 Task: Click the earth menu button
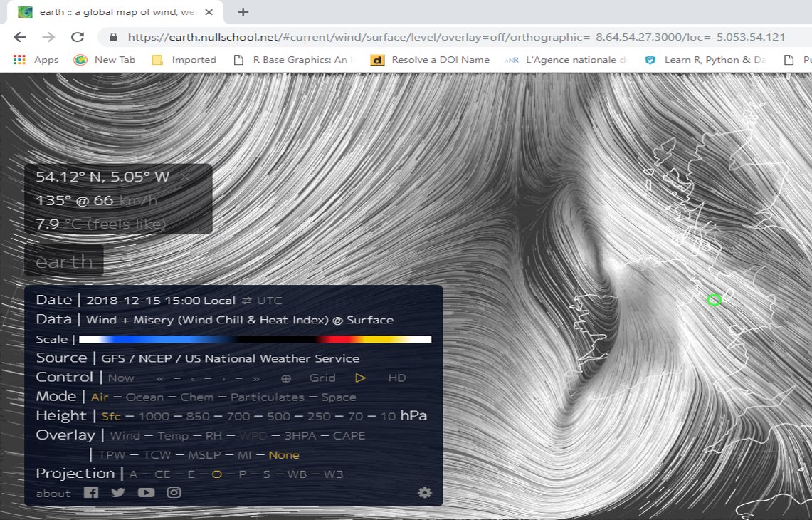64,261
